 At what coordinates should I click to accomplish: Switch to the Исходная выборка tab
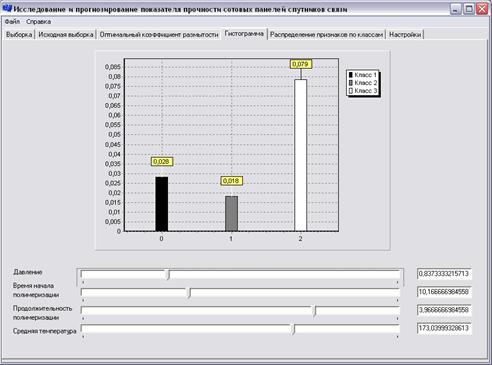tap(66, 34)
